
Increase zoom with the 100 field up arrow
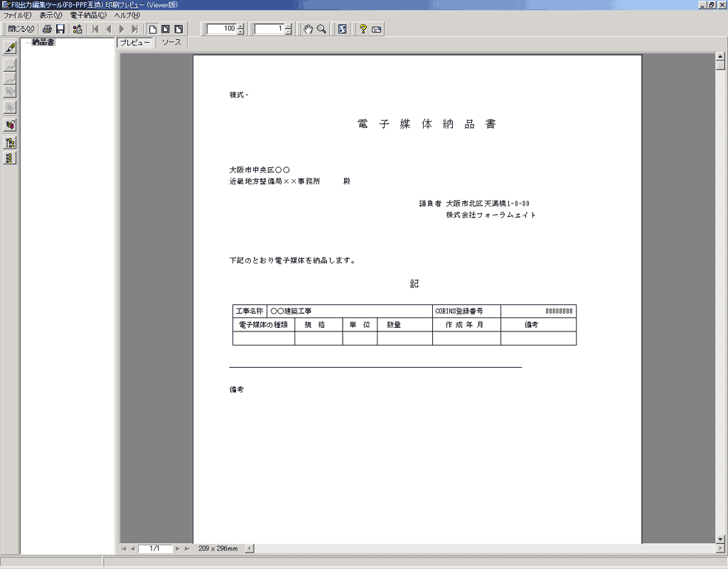(x=240, y=26)
